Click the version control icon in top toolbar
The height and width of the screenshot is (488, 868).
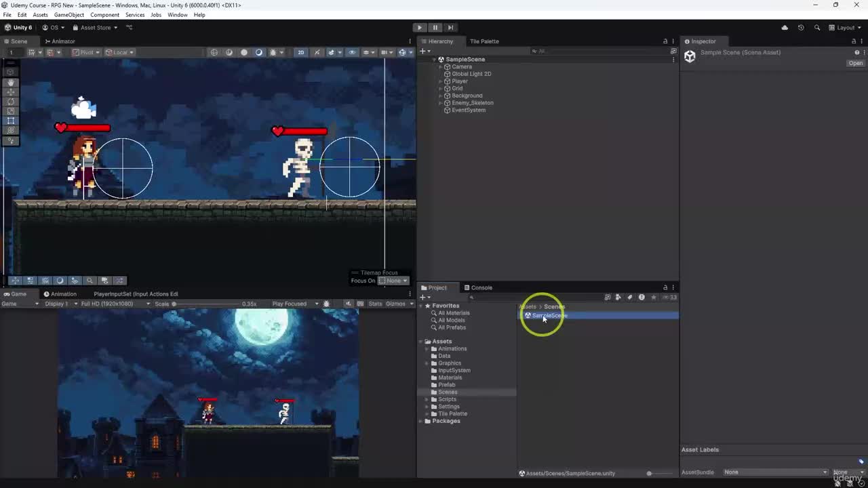tap(129, 28)
